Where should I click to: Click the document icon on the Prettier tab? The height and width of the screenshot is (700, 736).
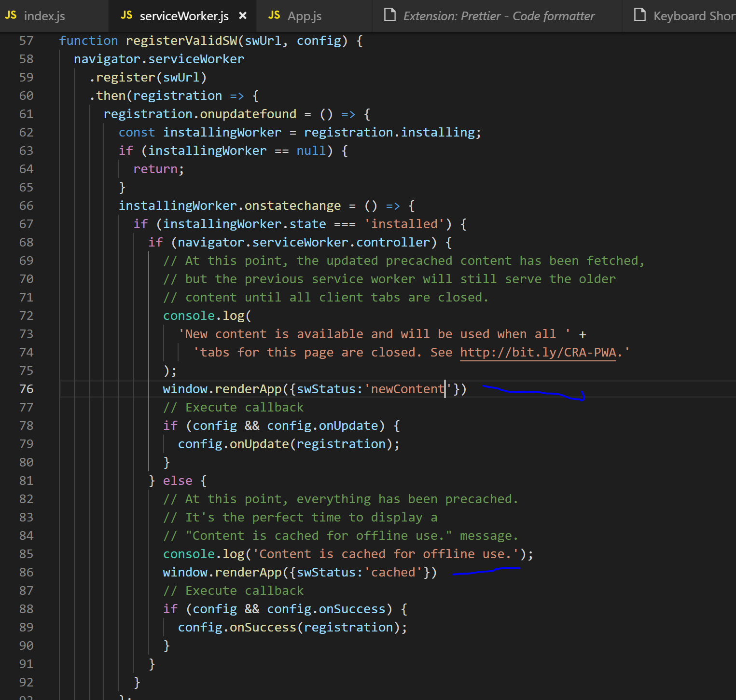(389, 15)
